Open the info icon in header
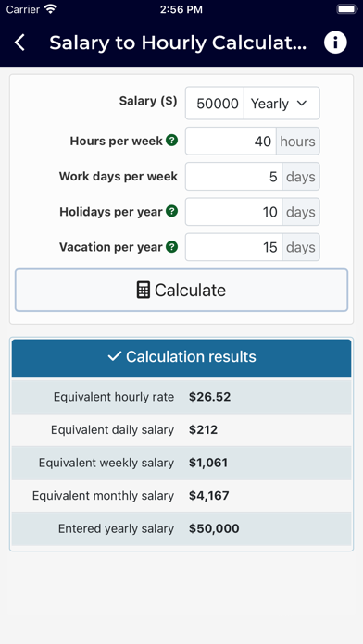Screen dimensions: 363x644 [x=335, y=43]
